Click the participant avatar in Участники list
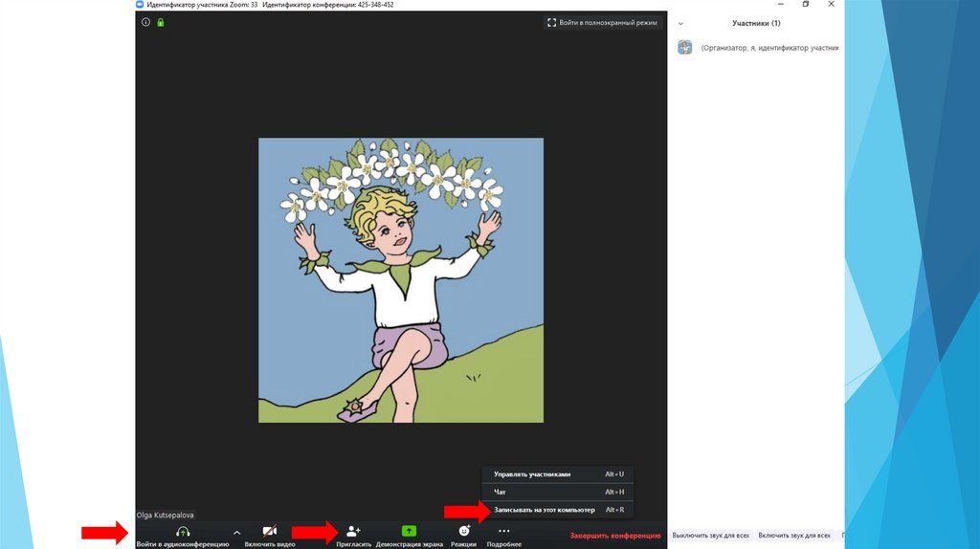980x549 pixels. tap(685, 47)
